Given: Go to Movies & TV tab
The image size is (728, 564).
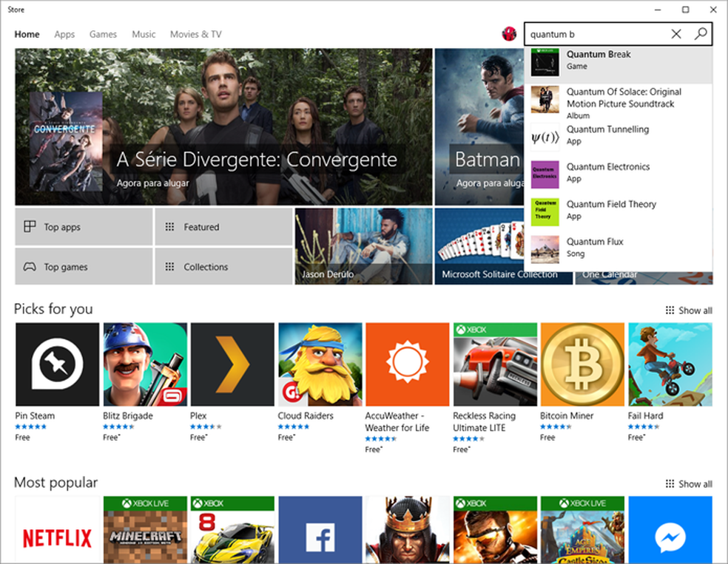Looking at the screenshot, I should (x=196, y=34).
